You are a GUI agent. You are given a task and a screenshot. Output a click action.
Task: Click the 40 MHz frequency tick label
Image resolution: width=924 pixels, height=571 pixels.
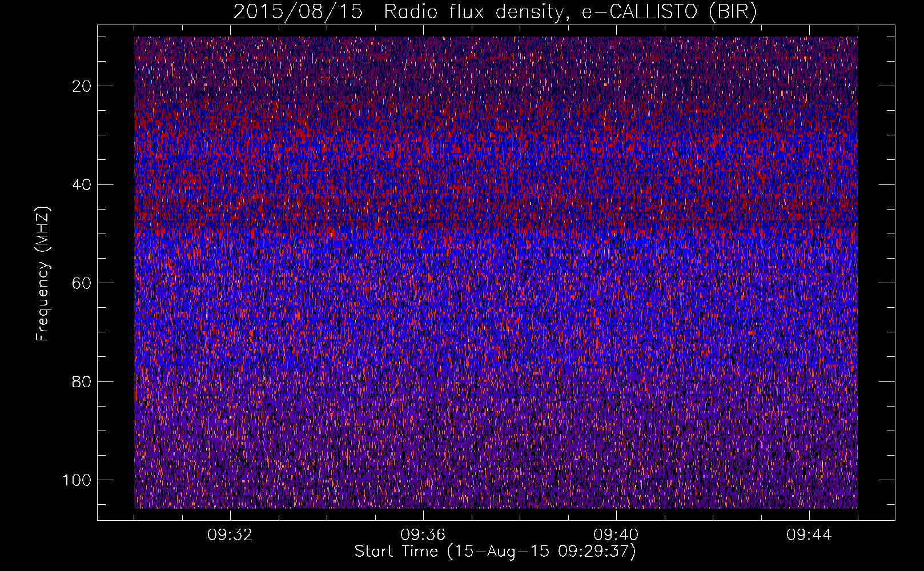point(82,184)
